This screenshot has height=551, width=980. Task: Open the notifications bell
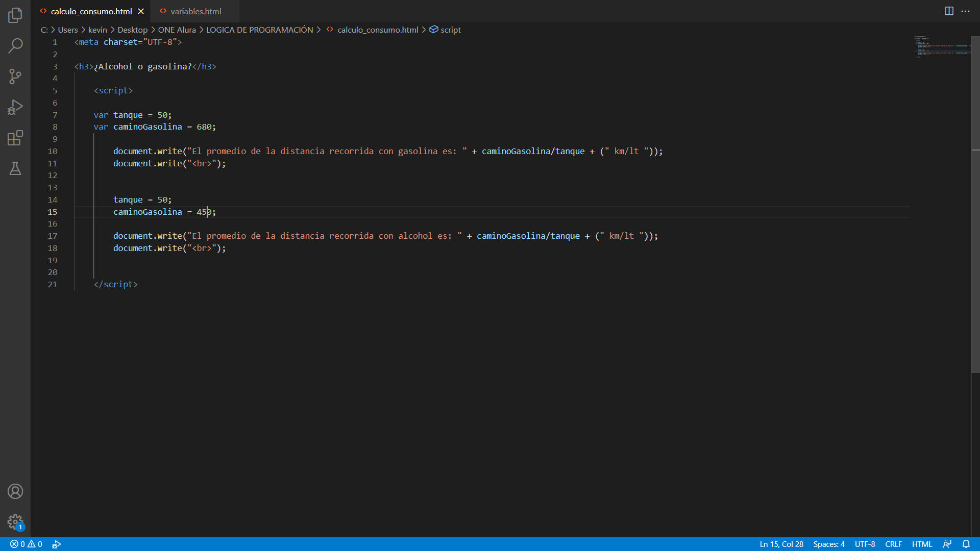(966, 544)
